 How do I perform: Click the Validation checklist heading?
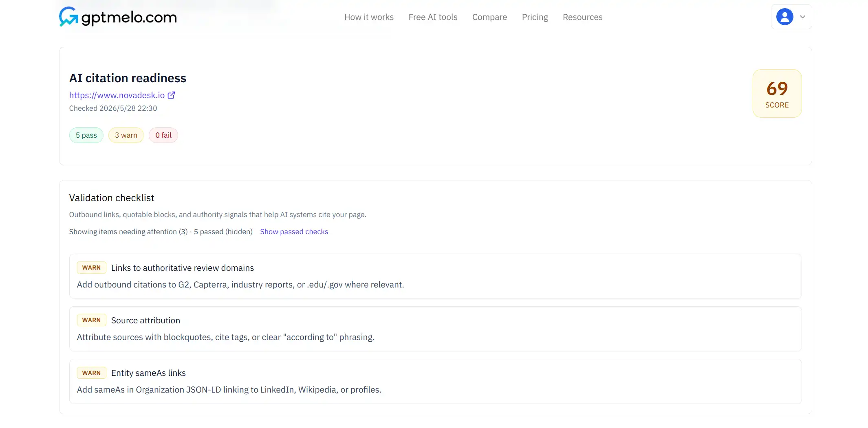point(112,198)
